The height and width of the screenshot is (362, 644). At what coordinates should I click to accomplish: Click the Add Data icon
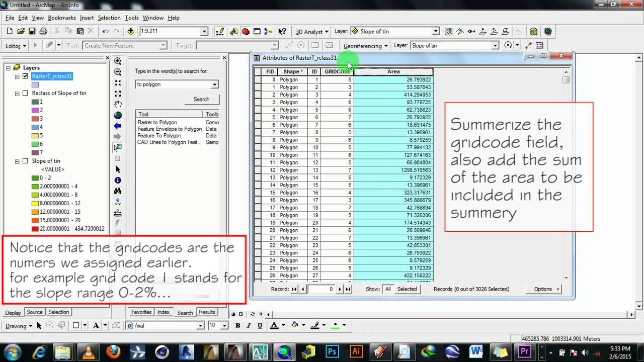point(131,31)
